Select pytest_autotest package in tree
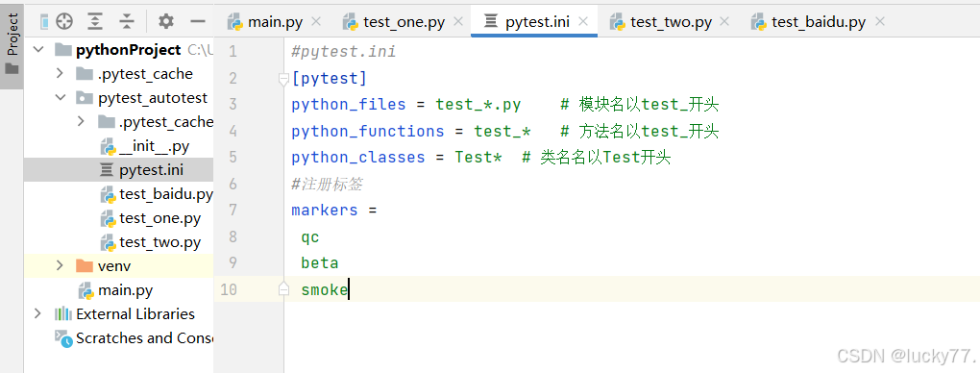Viewport: 980px width, 373px height. pos(153,98)
